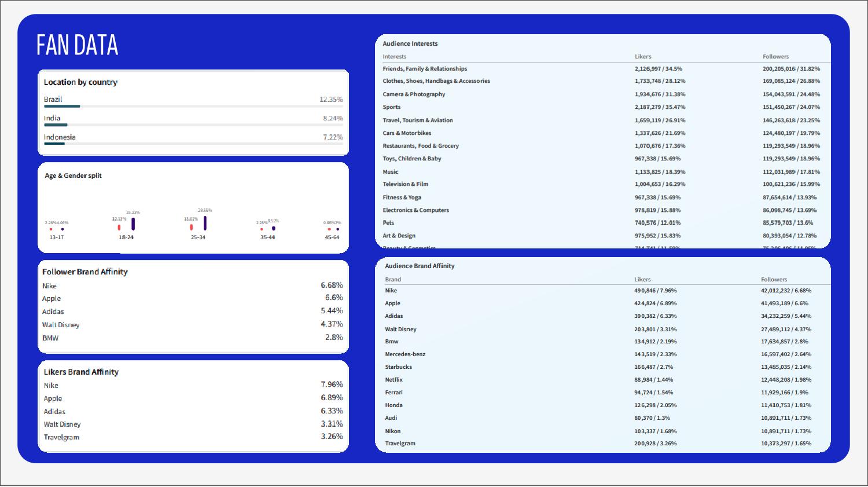Click the Brazil location progress bar
Image resolution: width=868 pixels, height=487 pixels.
[193, 107]
